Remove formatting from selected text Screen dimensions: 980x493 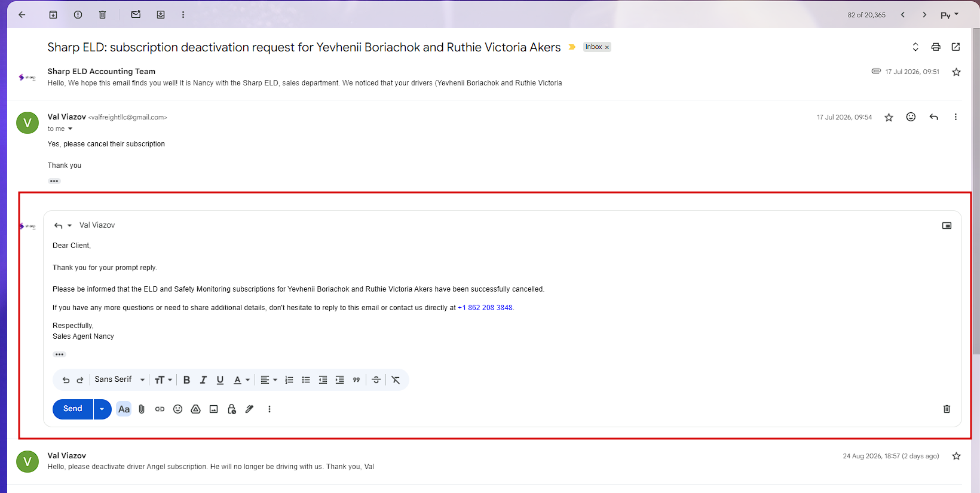coord(396,380)
